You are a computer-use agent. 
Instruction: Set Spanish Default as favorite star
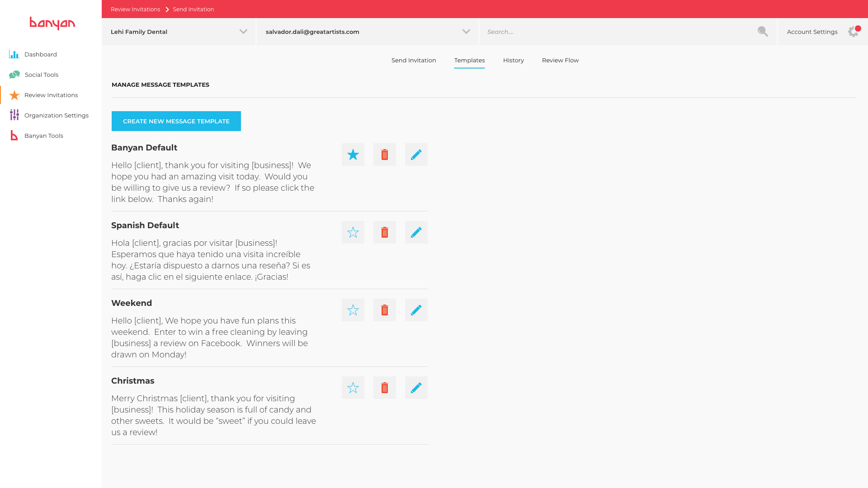(353, 232)
